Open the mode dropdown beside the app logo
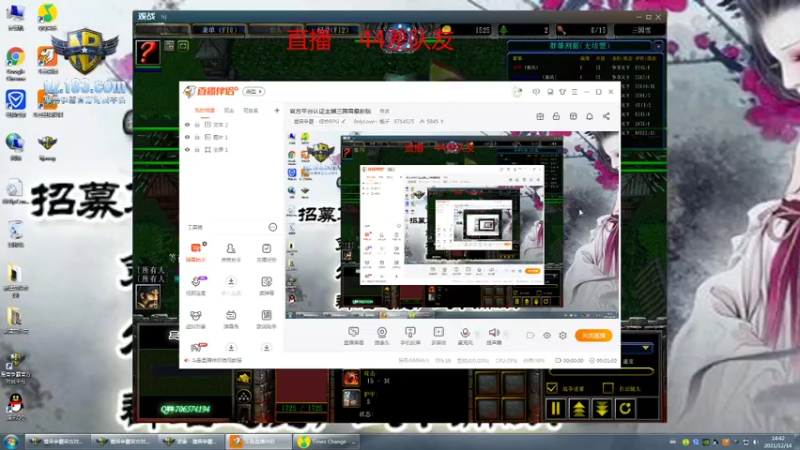The width and height of the screenshot is (800, 450). tap(254, 91)
